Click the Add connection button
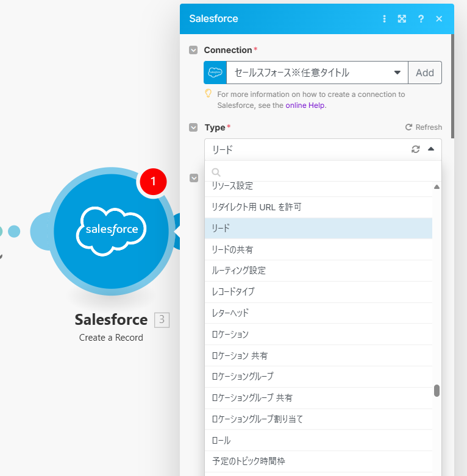 pos(425,73)
